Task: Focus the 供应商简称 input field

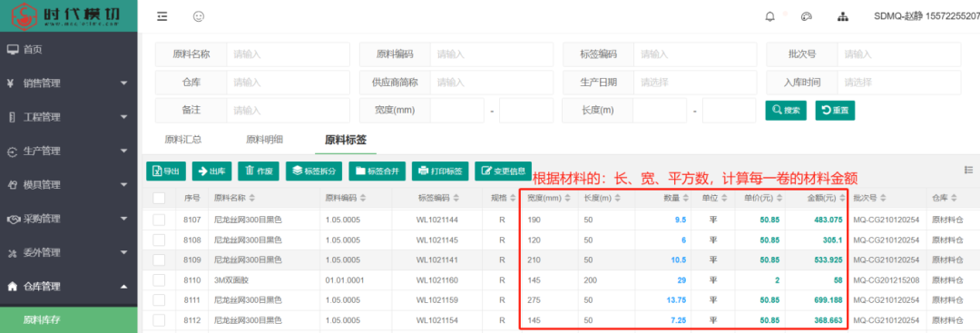Action: coord(492,82)
